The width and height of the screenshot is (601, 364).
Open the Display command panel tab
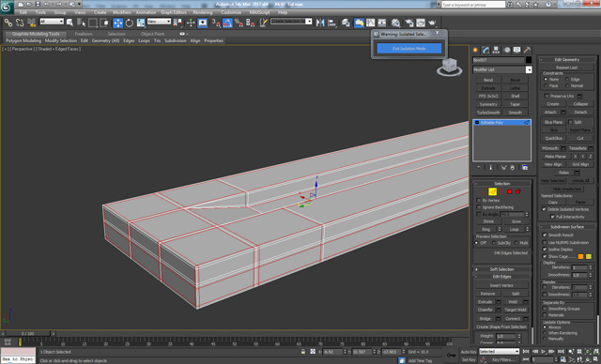tap(517, 50)
